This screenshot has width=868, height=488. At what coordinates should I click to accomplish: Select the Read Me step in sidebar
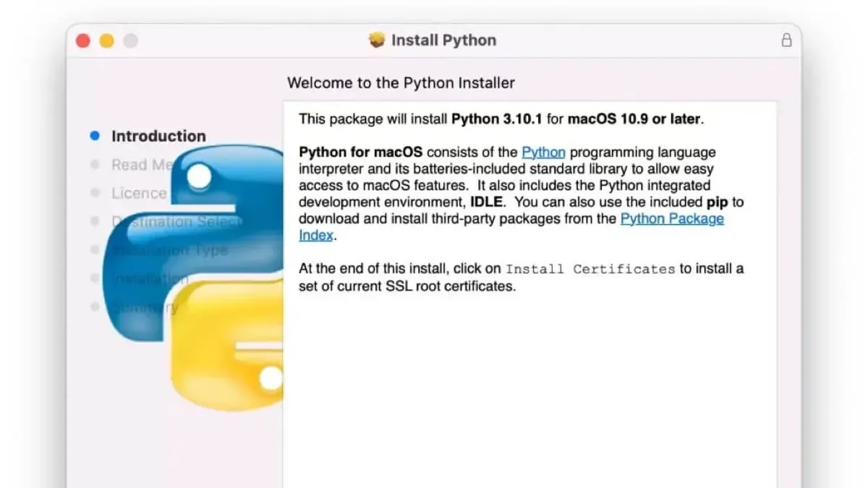[x=142, y=165]
